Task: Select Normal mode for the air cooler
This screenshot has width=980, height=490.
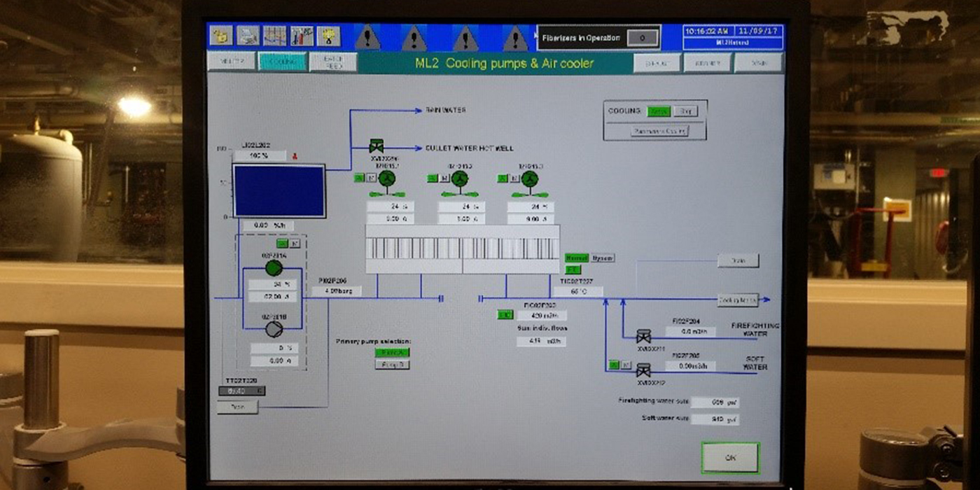Action: coord(577,258)
